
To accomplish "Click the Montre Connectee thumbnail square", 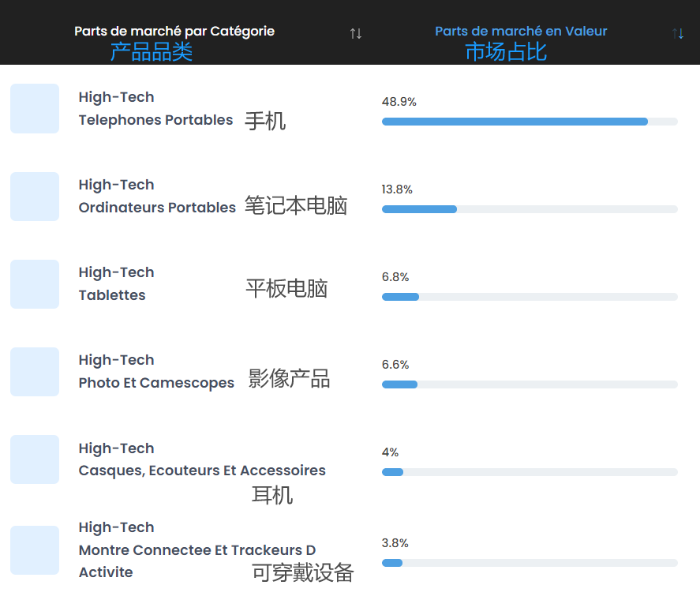I will (x=35, y=550).
